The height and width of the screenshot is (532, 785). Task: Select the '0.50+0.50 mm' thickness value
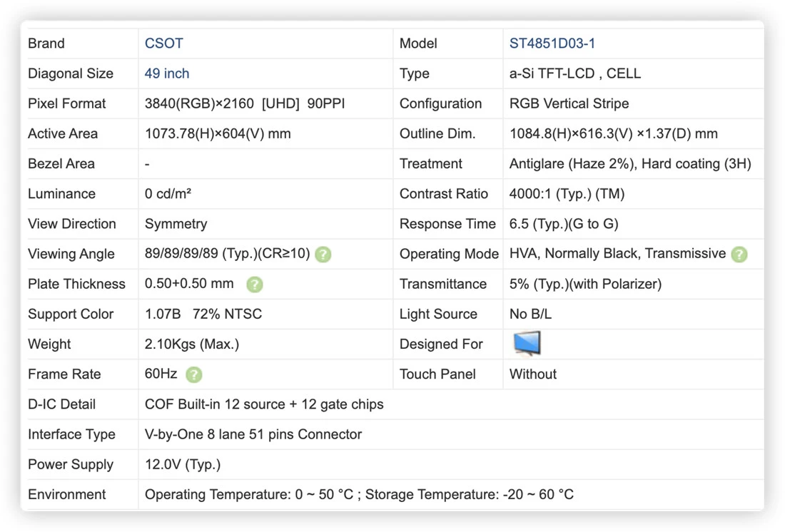point(189,284)
